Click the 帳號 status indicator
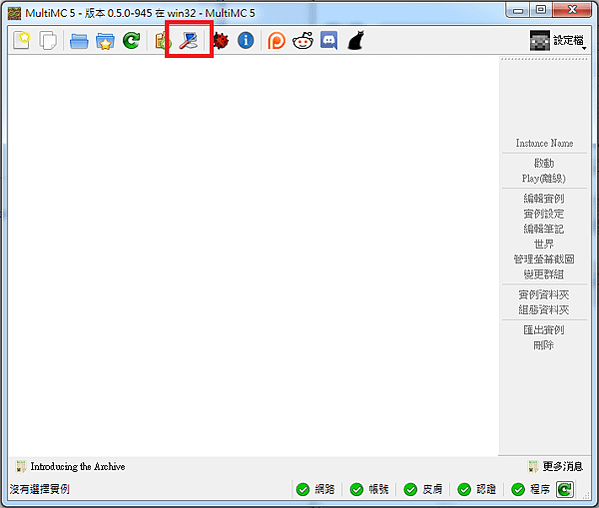The height and width of the screenshot is (508, 599). (x=369, y=489)
